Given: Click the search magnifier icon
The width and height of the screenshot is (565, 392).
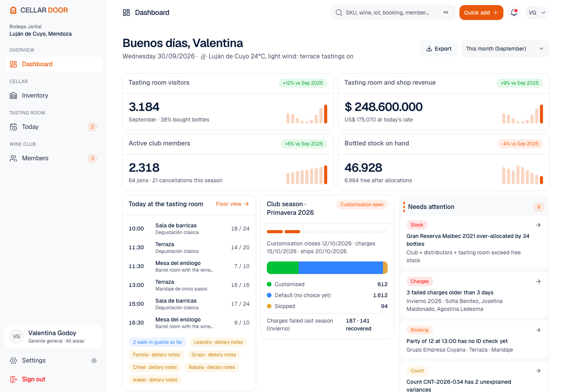Looking at the screenshot, I should pos(339,13).
